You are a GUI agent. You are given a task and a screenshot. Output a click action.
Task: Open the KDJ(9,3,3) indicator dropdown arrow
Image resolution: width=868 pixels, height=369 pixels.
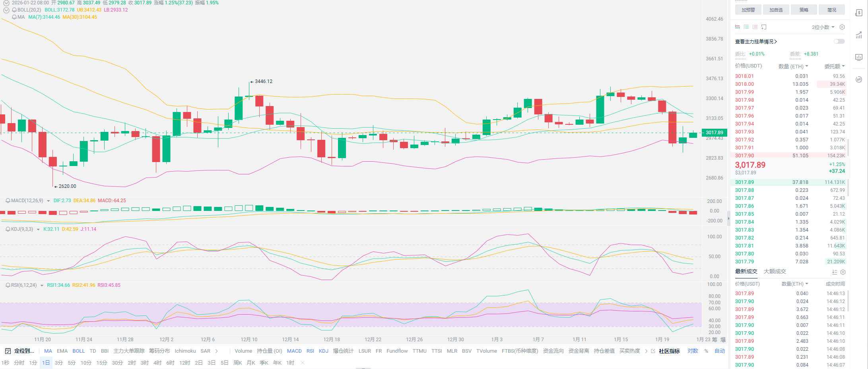[x=38, y=230]
